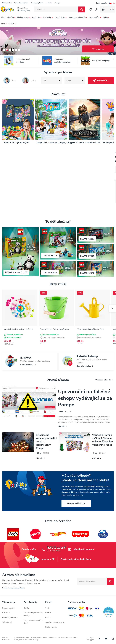This screenshot has height=644, width=116.
Task: Open the Věrnostní program top link
Action: click(x=21, y=3)
